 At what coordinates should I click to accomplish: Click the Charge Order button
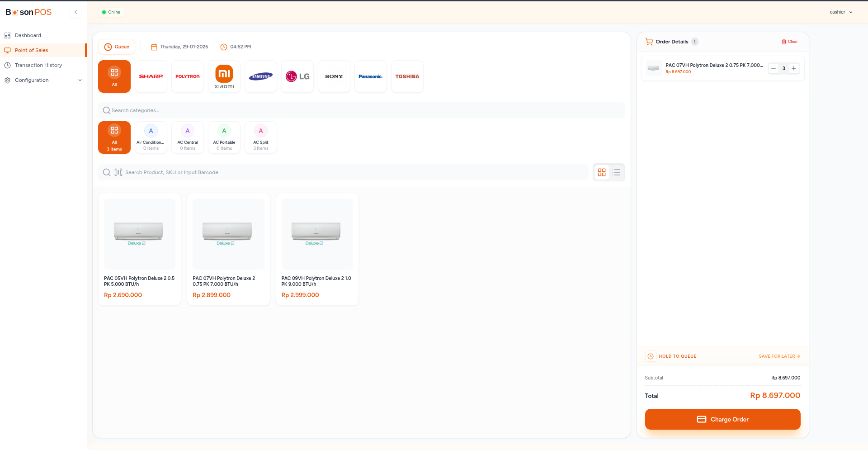722,419
